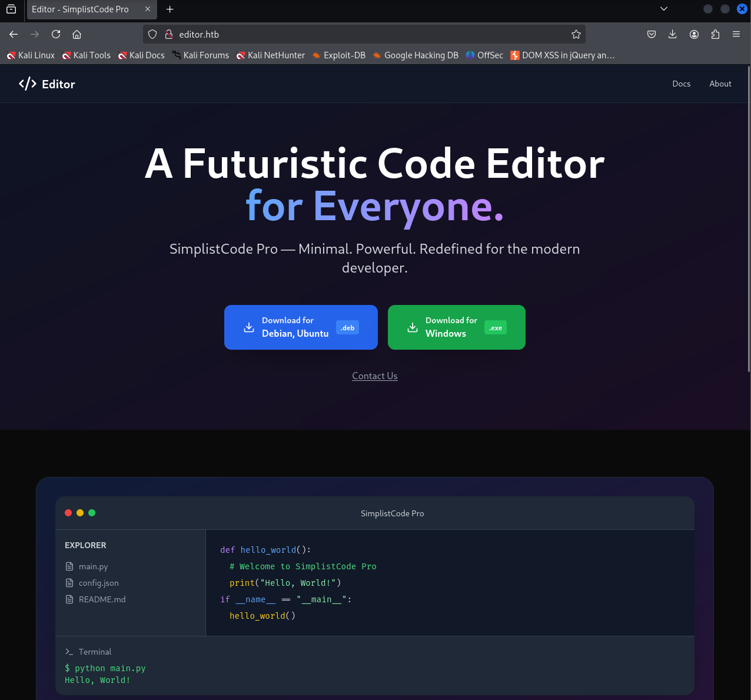Expand the list all tabs chevron
The image size is (751, 700).
(x=664, y=9)
